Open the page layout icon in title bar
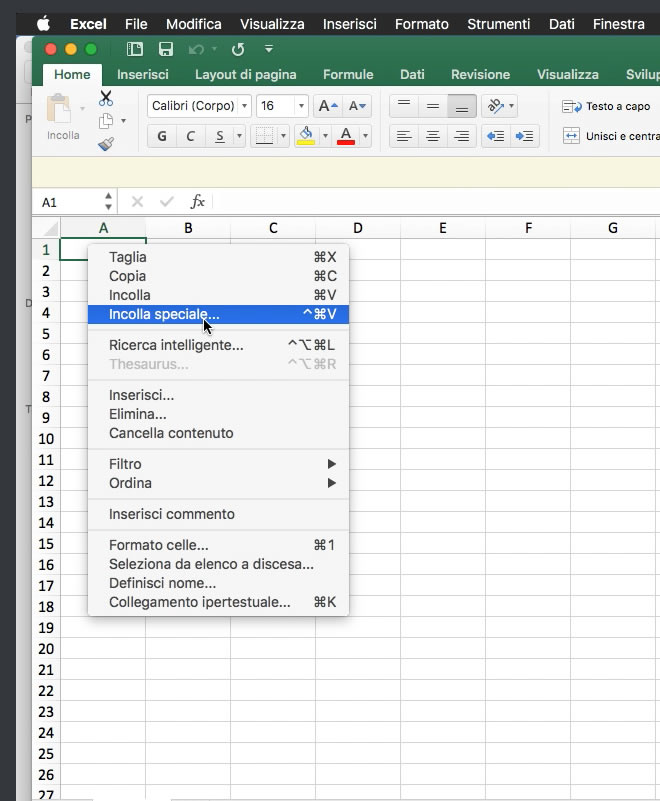 (135, 49)
